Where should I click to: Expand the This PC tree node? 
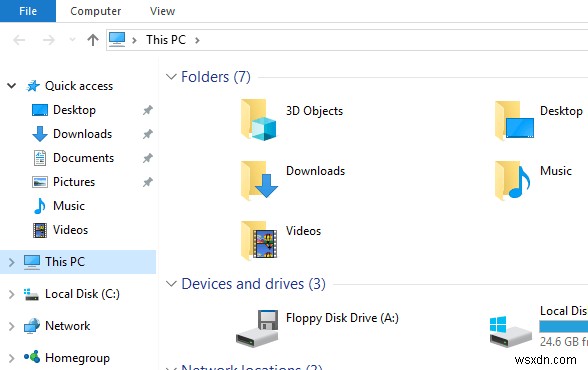[x=12, y=262]
